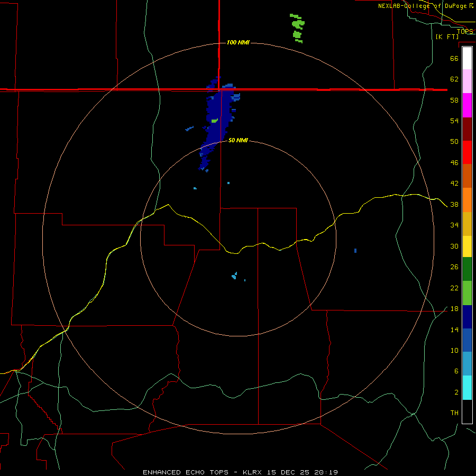Click the '6' scale label
Viewport: 476px width, 476px height.
pos(456,371)
